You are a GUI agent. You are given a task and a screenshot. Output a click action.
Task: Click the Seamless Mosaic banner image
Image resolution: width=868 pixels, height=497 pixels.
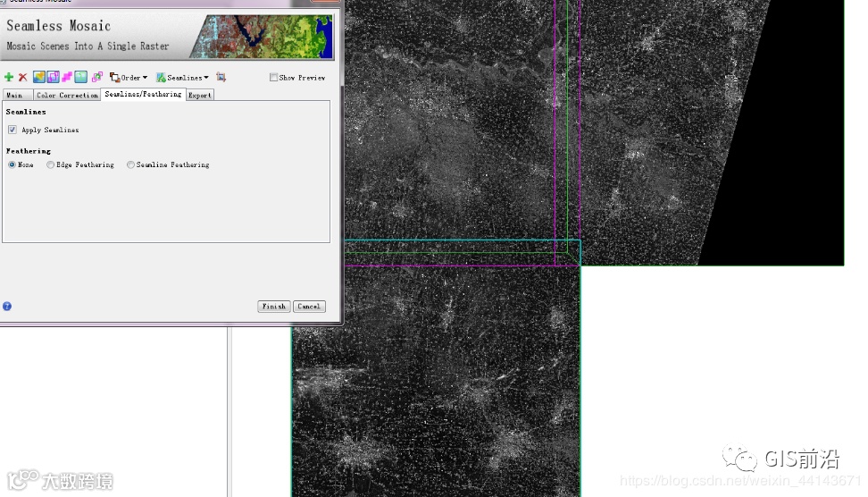[262, 37]
